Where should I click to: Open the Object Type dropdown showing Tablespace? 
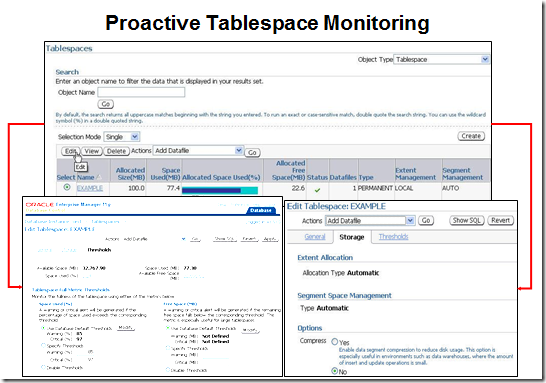coord(441,60)
